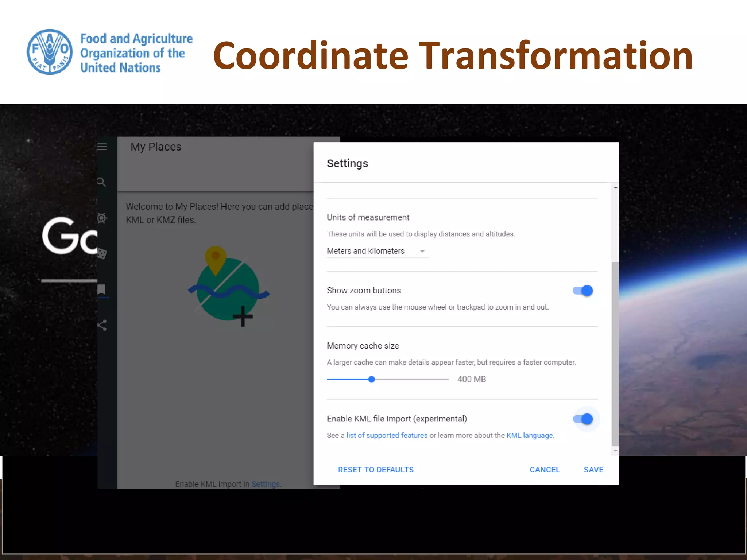Click the FAO logo emblem
The width and height of the screenshot is (747, 560).
point(50,52)
